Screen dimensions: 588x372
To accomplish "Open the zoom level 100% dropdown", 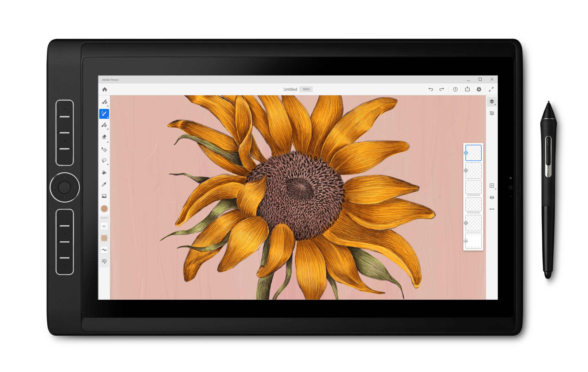I will [x=306, y=89].
